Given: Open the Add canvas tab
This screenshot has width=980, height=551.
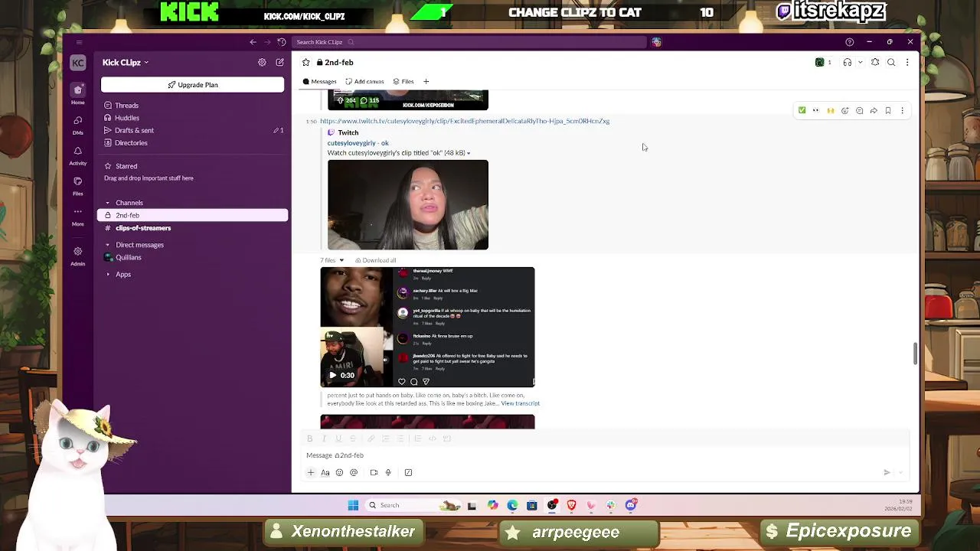Looking at the screenshot, I should pyautogui.click(x=364, y=81).
